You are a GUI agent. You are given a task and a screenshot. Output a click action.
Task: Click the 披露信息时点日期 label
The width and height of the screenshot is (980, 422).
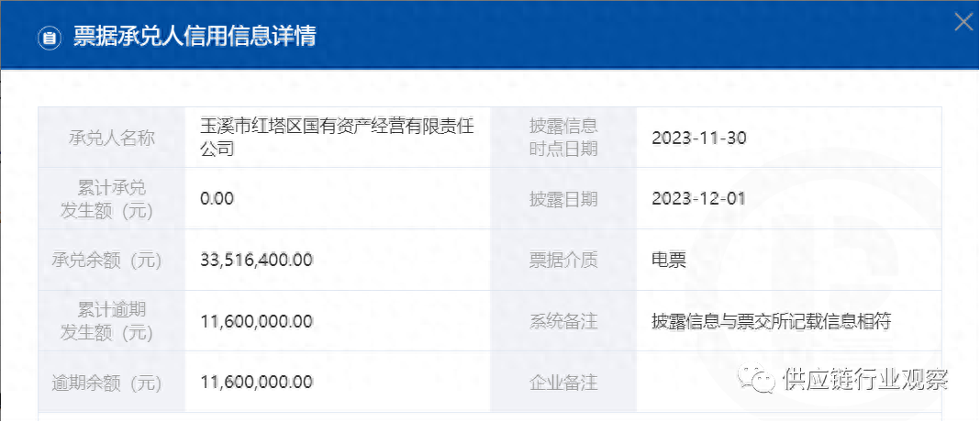[x=563, y=138]
